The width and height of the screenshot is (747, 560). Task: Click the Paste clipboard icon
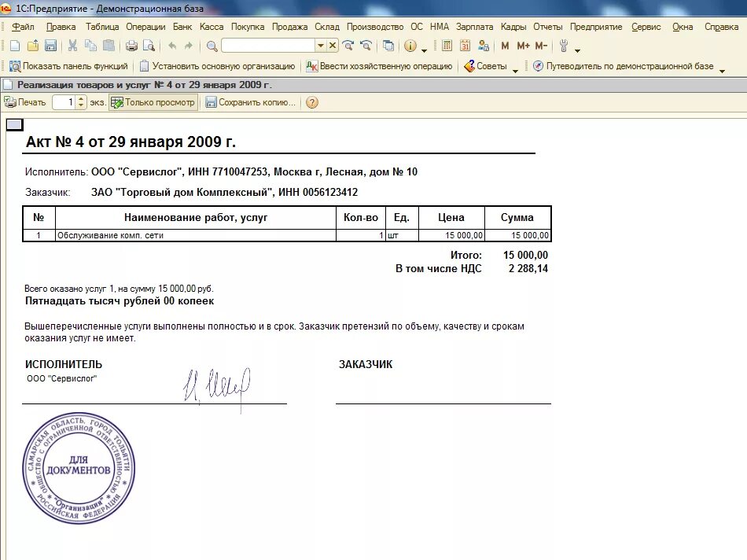coord(109,46)
